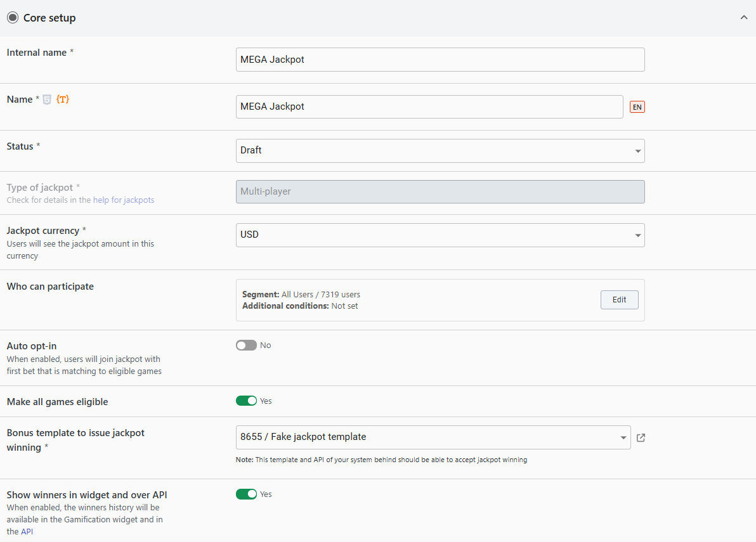This screenshot has width=756, height=542.
Task: Disable the Make all games eligible toggle
Action: 246,401
